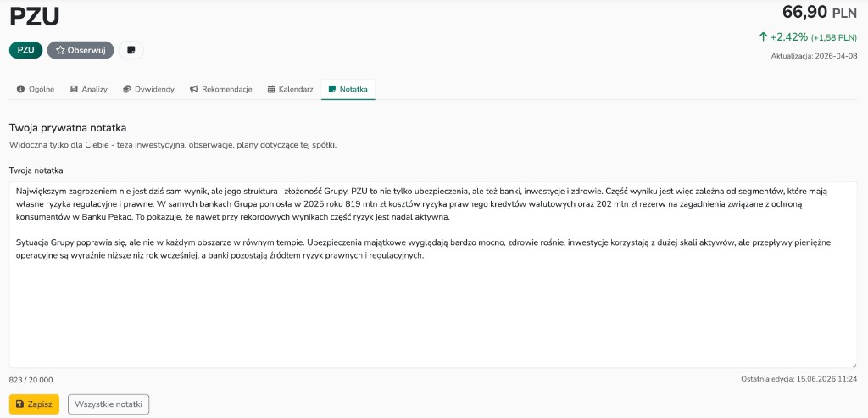This screenshot has width=868, height=418.
Task: Click the 823 / 20 000 character counter
Action: point(31,380)
